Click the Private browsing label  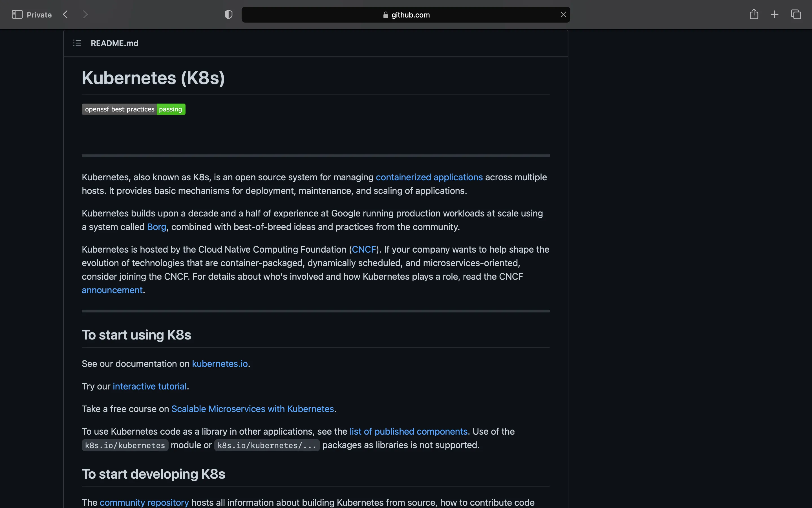39,15
